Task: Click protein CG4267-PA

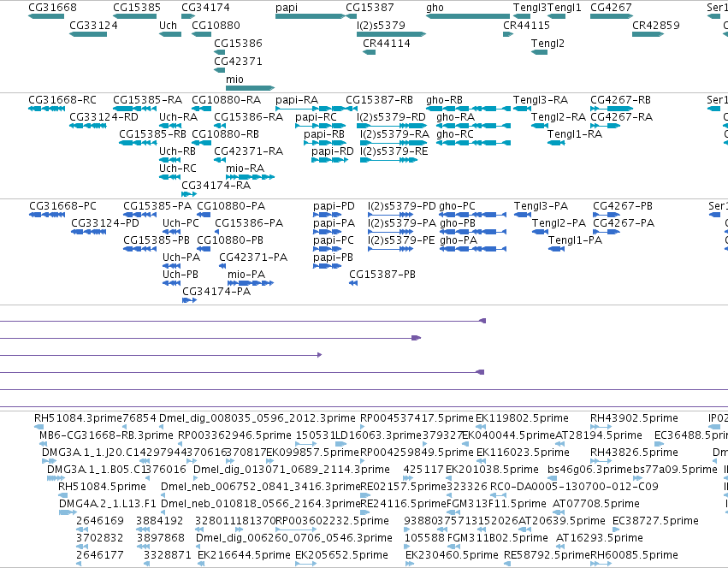Action: 624,223
